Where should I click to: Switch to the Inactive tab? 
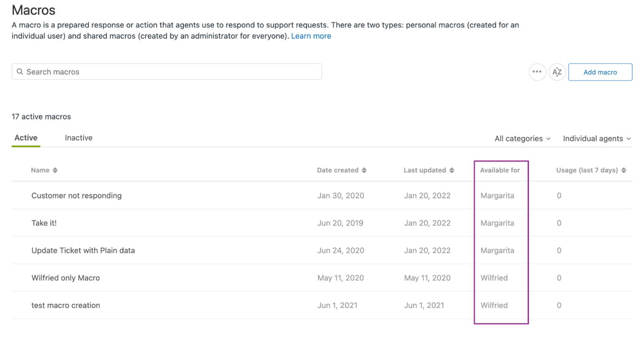(x=78, y=137)
